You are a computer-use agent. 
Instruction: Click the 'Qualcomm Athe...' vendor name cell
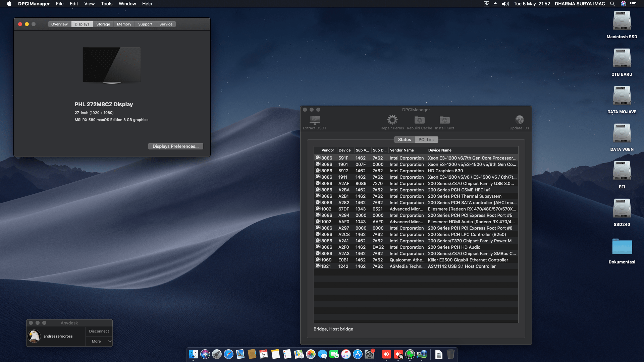coord(408,260)
